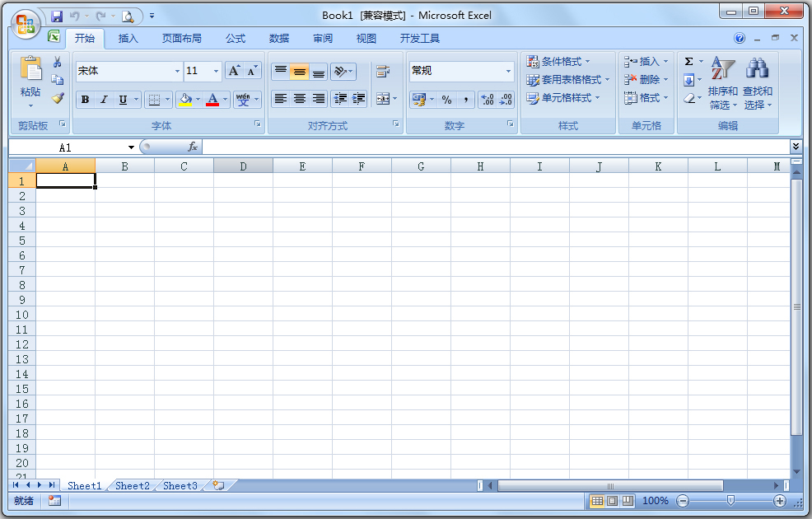Image resolution: width=812 pixels, height=519 pixels.
Task: Click the AutoSum (Σ) icon
Action: [x=689, y=61]
